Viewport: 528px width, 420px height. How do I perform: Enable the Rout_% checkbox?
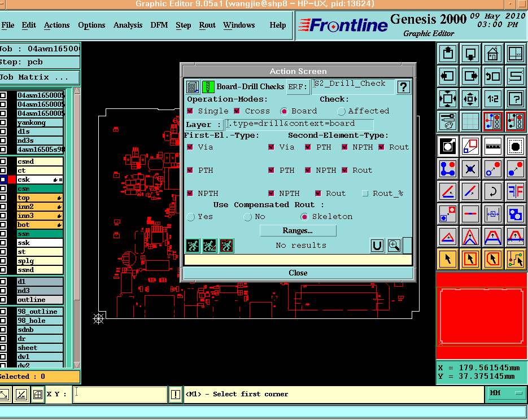coord(365,193)
